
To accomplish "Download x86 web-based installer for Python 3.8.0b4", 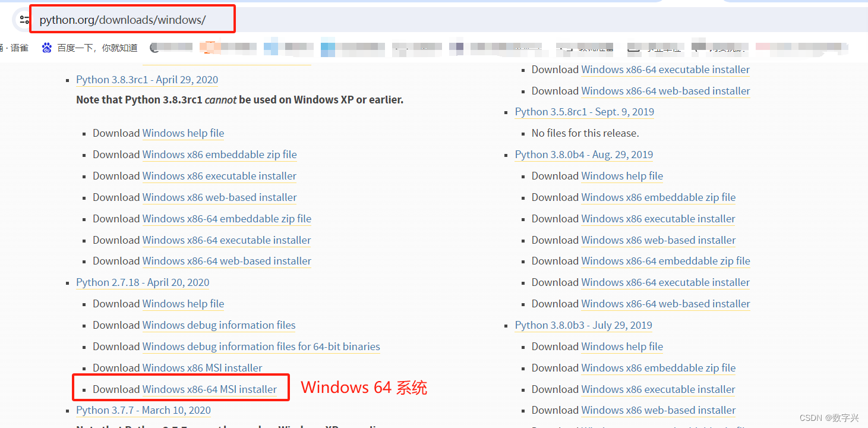I will (659, 240).
